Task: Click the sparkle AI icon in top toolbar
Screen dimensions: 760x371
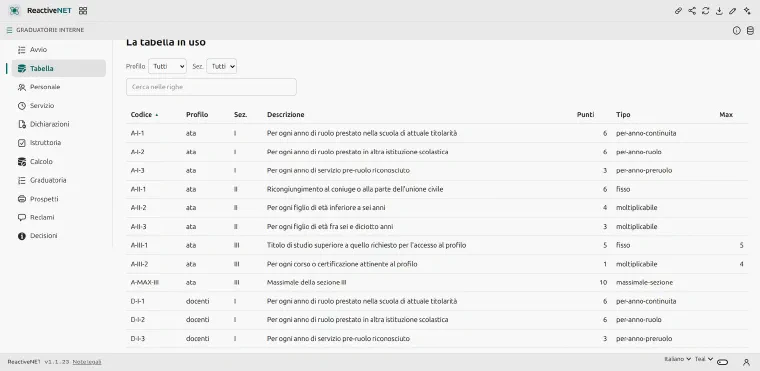Action: 747,11
